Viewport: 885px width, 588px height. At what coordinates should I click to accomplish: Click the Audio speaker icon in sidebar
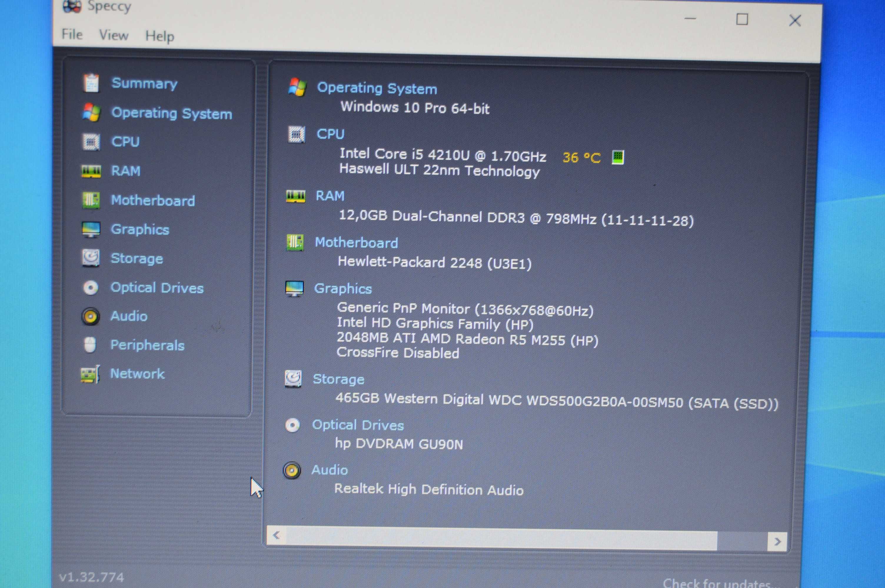pos(90,317)
